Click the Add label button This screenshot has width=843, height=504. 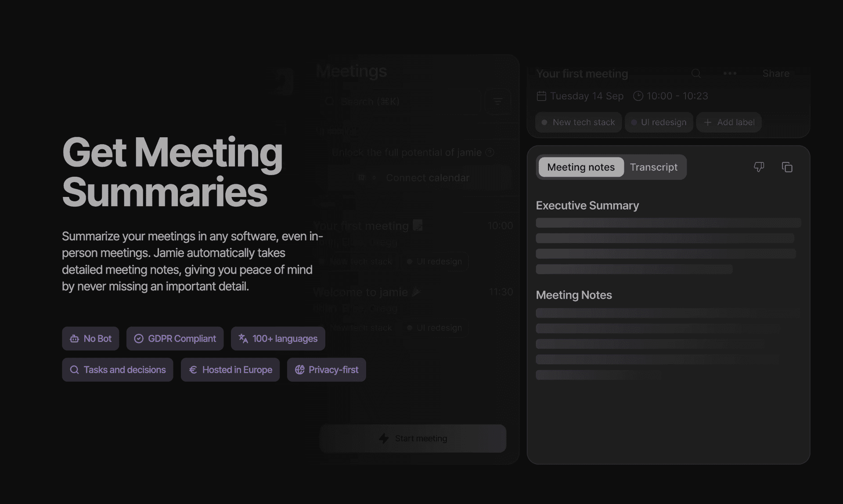pos(729,122)
